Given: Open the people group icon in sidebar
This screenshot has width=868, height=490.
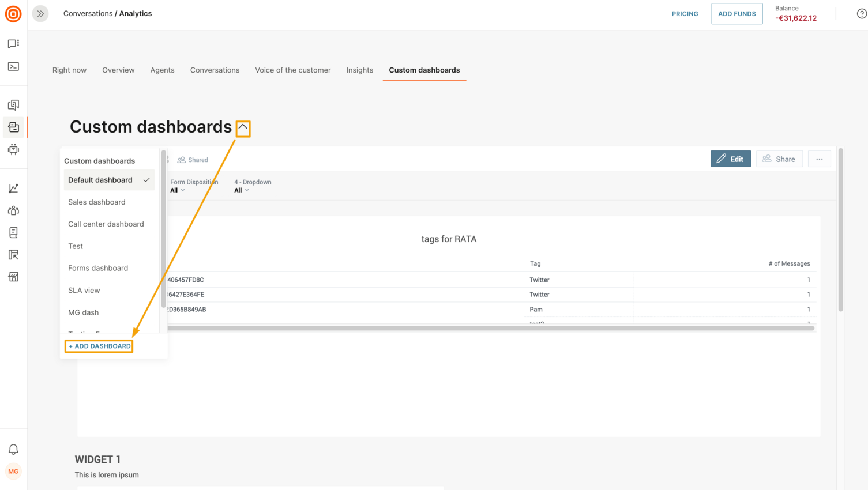Looking at the screenshot, I should (13, 210).
